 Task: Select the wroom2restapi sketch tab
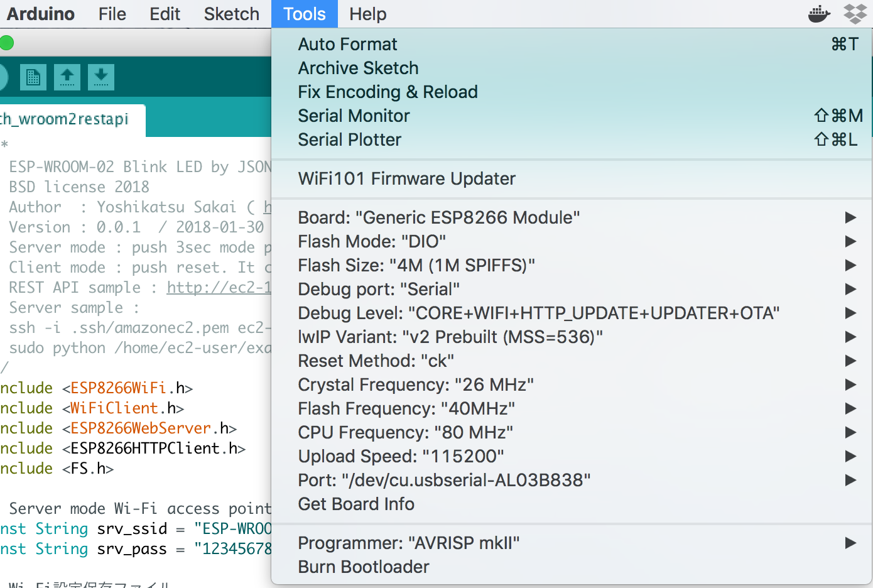(72, 120)
